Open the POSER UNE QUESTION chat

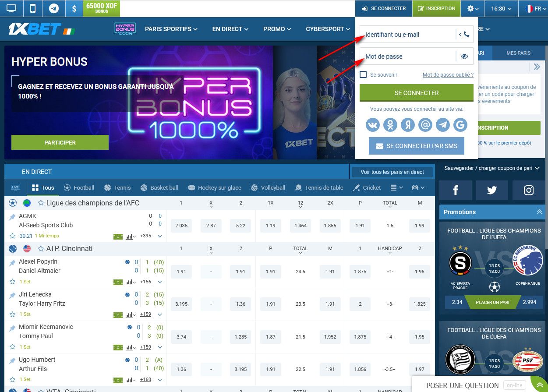click(462, 385)
